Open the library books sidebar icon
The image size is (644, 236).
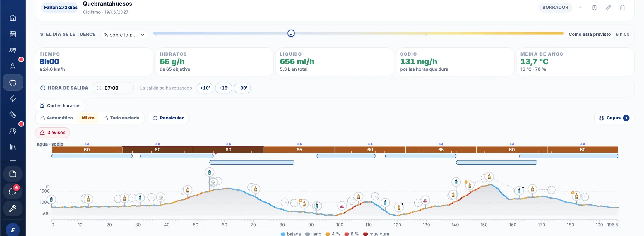tap(13, 147)
